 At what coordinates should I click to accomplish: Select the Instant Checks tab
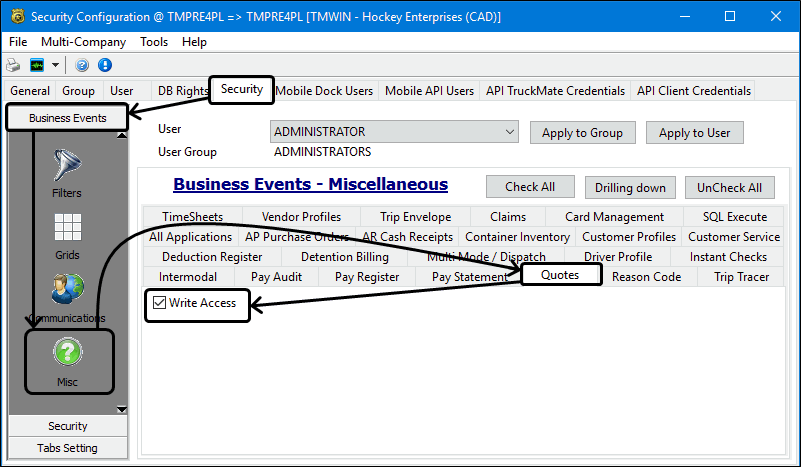pyautogui.click(x=728, y=257)
